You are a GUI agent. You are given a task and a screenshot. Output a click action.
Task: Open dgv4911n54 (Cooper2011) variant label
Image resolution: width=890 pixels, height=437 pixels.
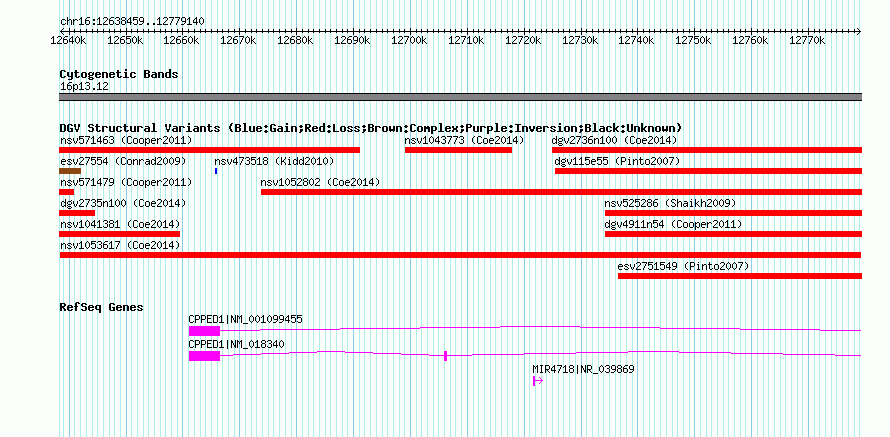click(673, 224)
